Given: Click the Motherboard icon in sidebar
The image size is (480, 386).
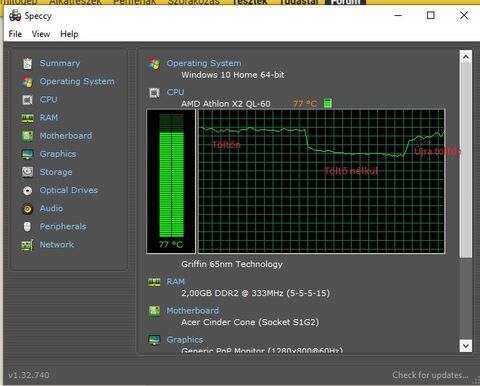Looking at the screenshot, I should [27, 136].
